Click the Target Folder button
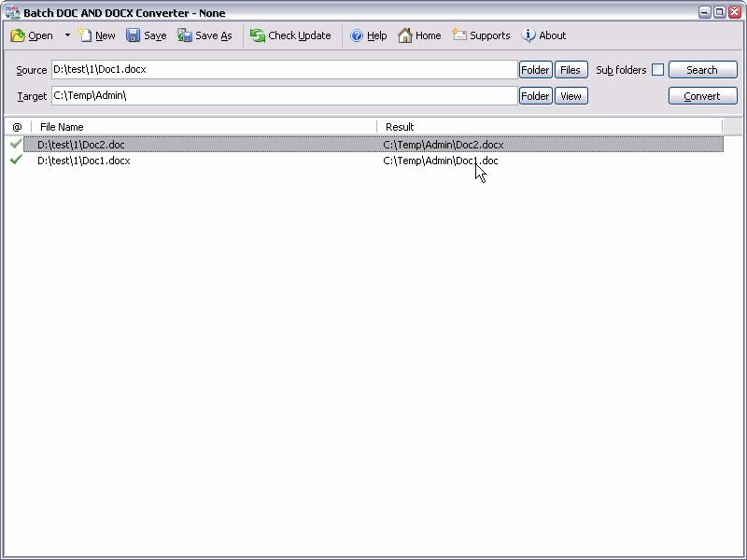This screenshot has width=747, height=560. 535,96
